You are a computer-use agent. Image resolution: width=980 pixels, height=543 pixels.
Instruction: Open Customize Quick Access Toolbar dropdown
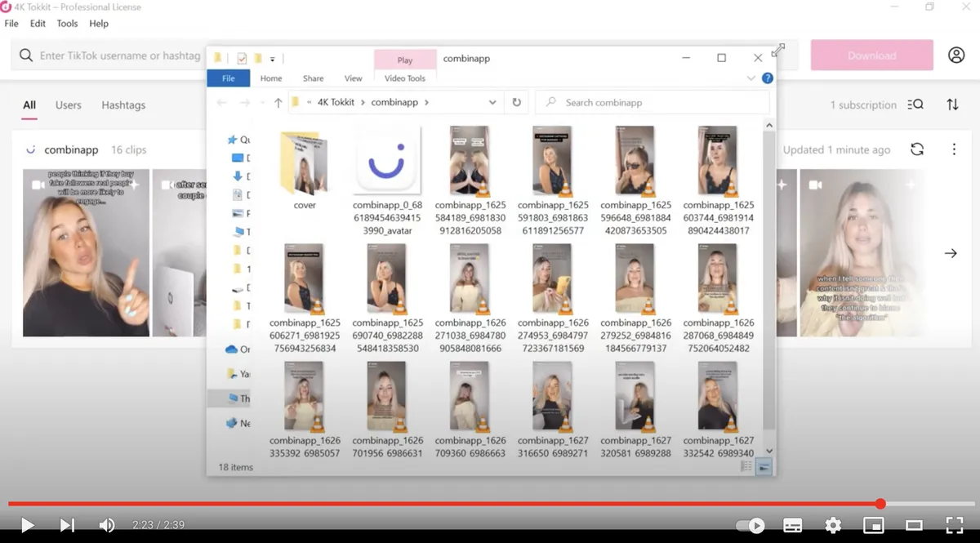pos(273,59)
